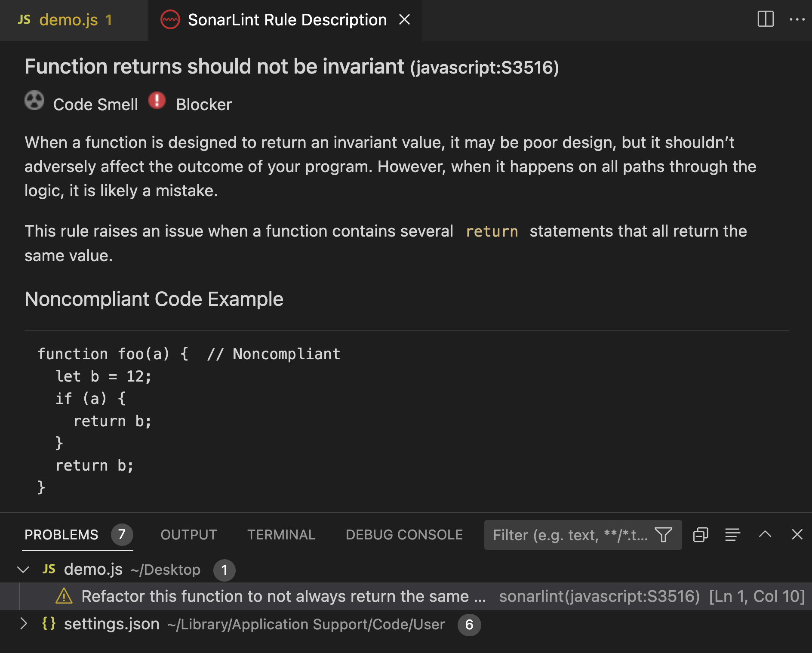Click the [Ln 1, Col 10] location

click(x=757, y=596)
